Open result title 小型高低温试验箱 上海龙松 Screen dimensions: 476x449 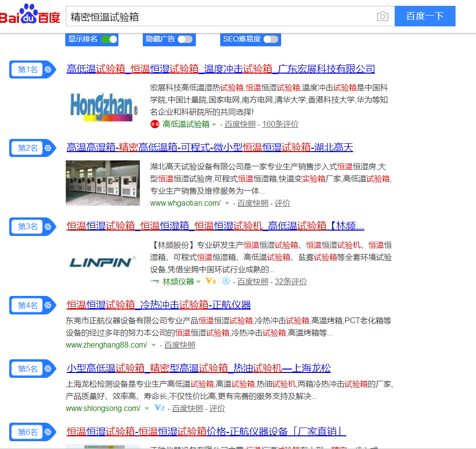pyautogui.click(x=198, y=368)
